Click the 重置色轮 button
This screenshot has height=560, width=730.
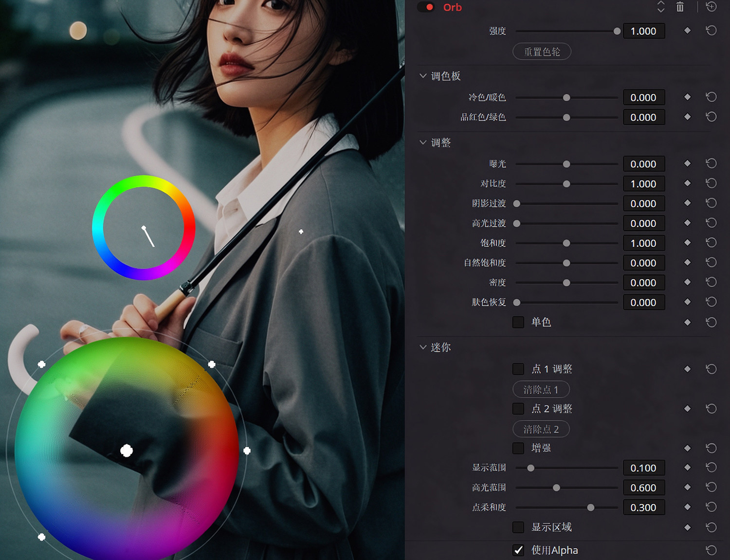click(x=542, y=52)
